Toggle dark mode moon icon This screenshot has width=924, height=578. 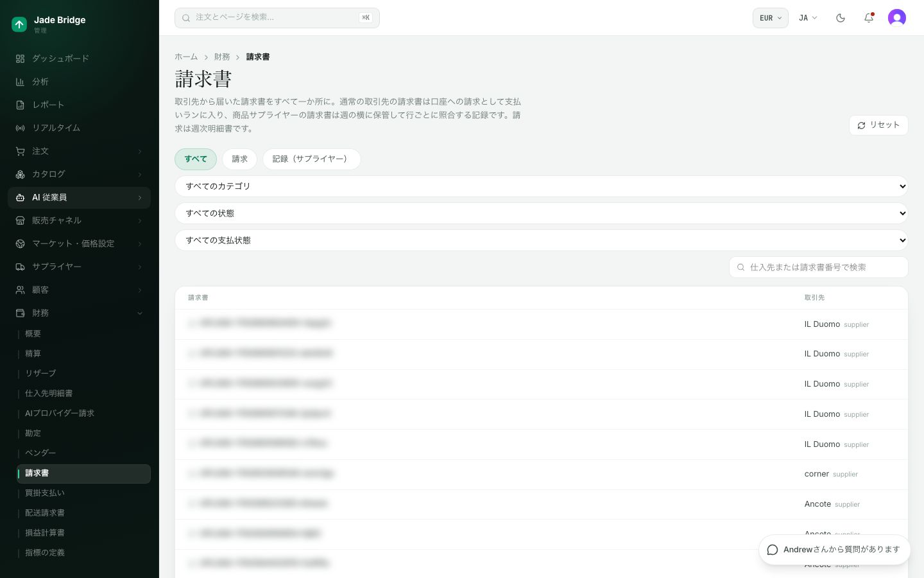tap(841, 18)
